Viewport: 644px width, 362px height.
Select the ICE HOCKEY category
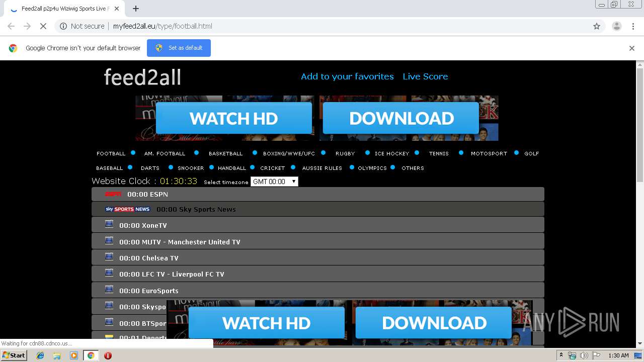[392, 153]
